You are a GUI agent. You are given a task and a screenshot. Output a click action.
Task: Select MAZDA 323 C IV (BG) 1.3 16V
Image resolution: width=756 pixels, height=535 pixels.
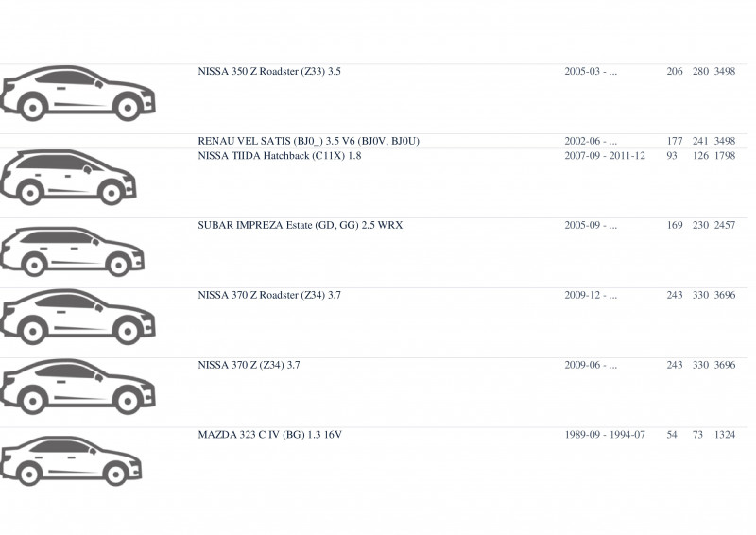(269, 435)
